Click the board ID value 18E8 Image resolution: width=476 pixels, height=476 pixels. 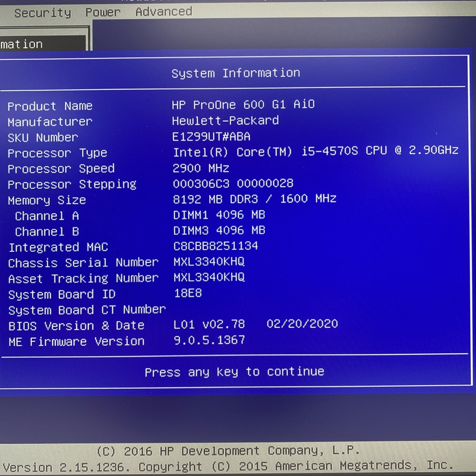tap(188, 293)
